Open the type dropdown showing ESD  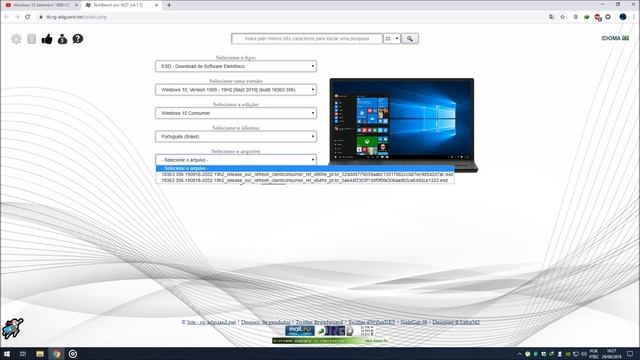click(x=236, y=66)
